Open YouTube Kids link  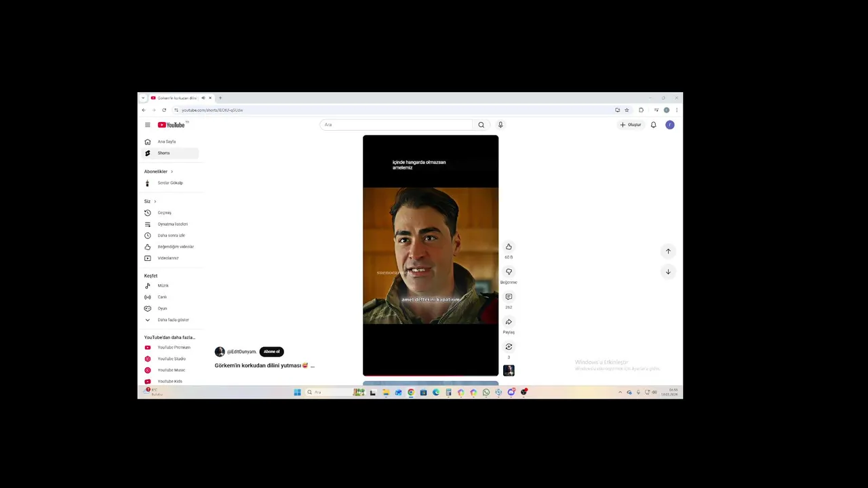(170, 381)
